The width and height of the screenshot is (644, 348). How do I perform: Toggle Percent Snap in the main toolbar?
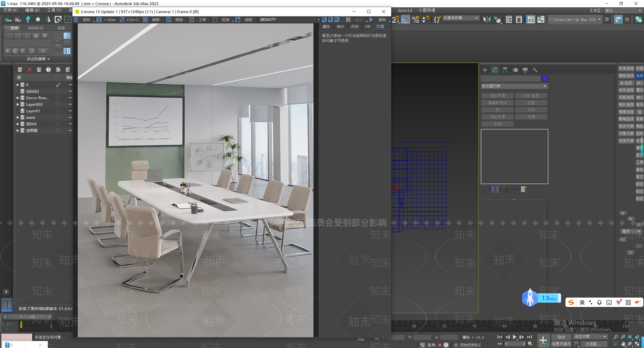point(416,19)
